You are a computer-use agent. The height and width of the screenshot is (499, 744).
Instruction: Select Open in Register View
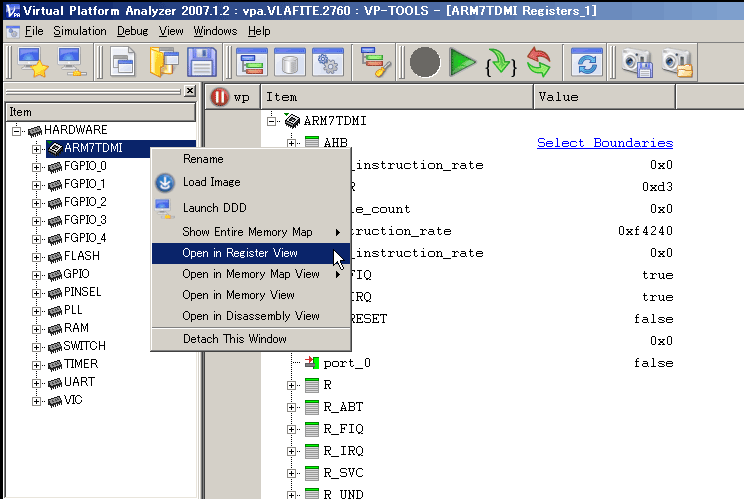(x=251, y=253)
